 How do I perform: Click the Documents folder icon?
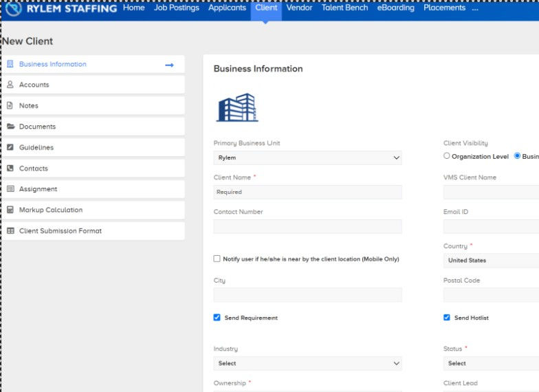[x=11, y=127]
